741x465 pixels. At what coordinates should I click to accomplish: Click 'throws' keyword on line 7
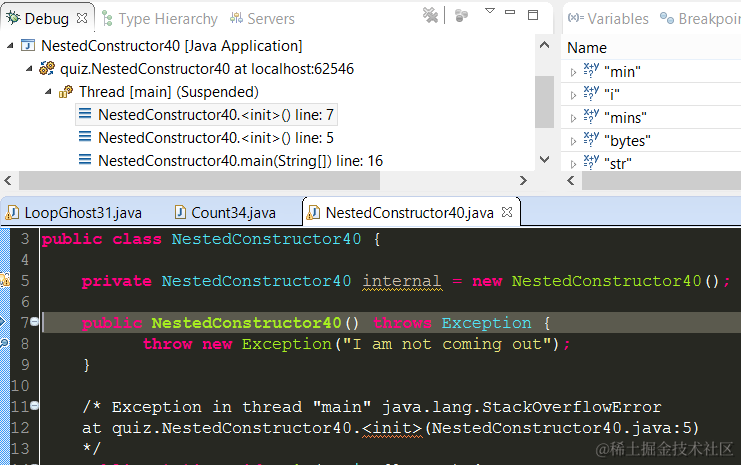(402, 323)
